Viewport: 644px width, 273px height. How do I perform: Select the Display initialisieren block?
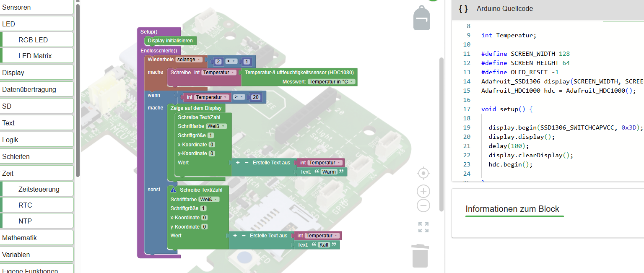pos(170,41)
